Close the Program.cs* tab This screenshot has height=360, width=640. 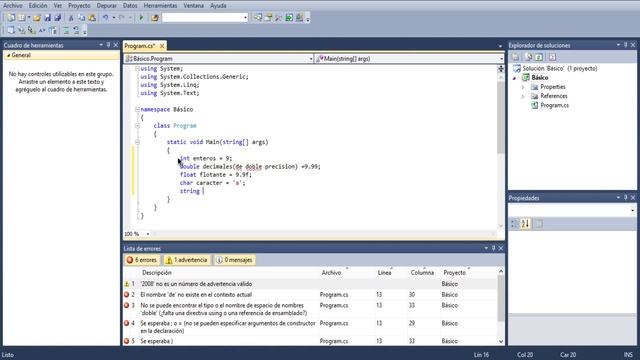point(162,46)
